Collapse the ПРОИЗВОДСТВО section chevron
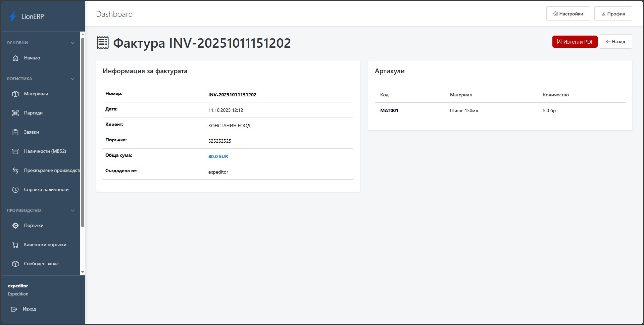 click(72, 211)
